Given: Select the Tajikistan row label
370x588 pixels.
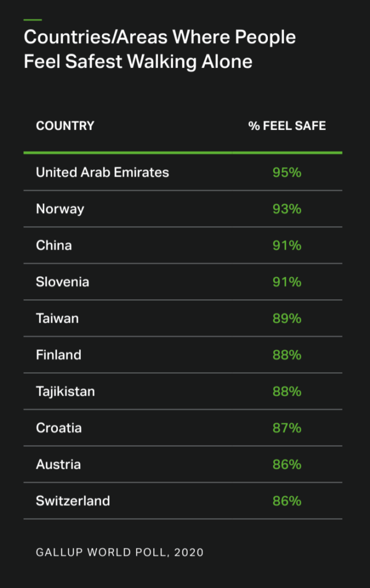Looking at the screenshot, I should click(65, 391).
